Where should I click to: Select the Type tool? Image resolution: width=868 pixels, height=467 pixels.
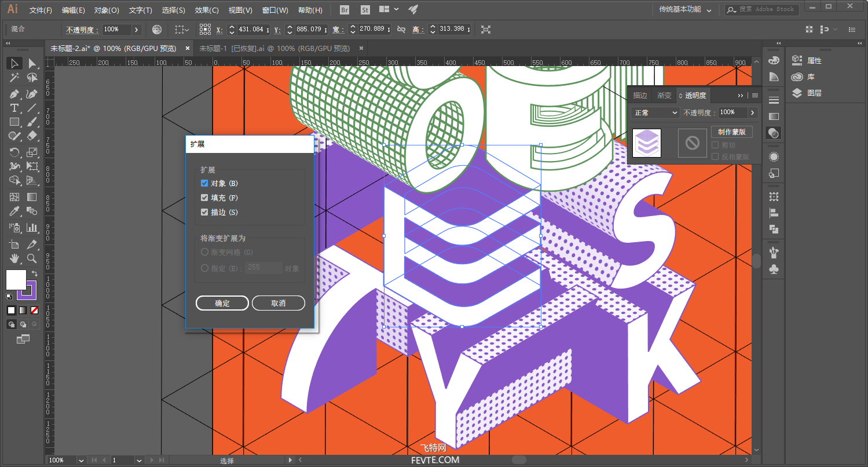14,108
